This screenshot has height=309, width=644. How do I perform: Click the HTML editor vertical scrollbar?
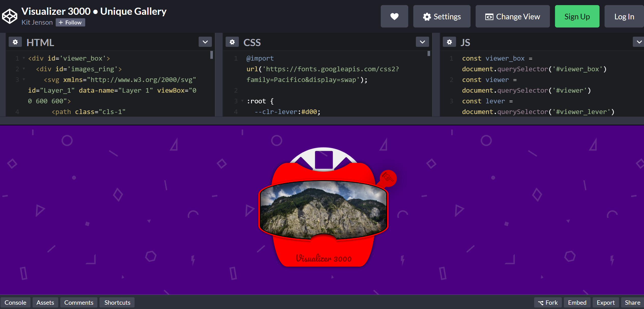coord(211,55)
